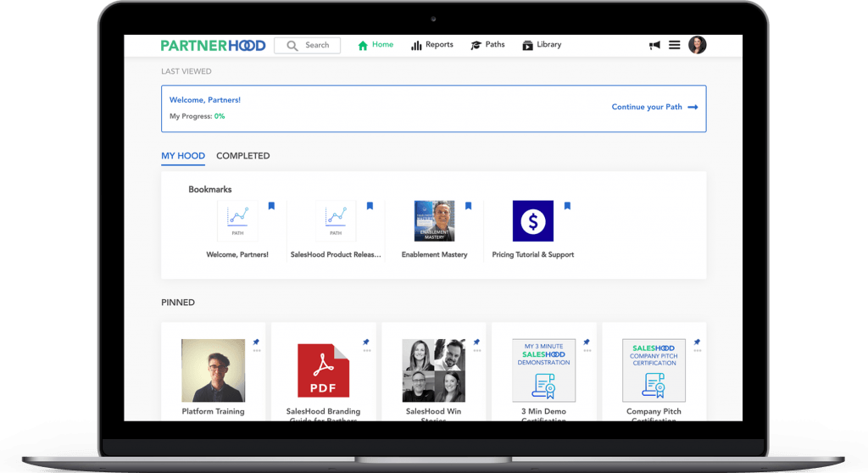Image resolution: width=868 pixels, height=473 pixels.
Task: Open My 3 Minute SalesHood Demonstration image
Action: (543, 370)
